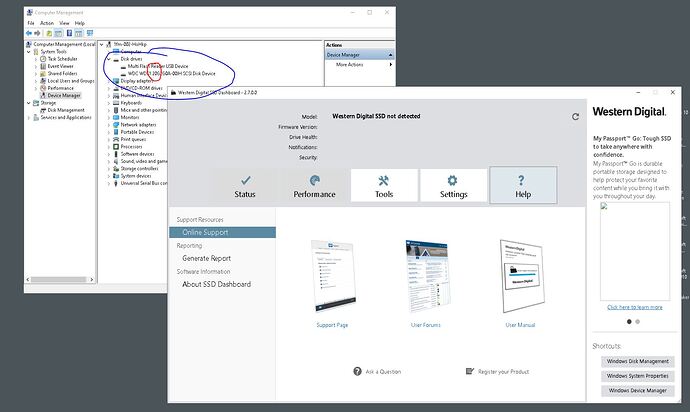Select the Help tab in SSD Dashboard
Viewport: 690px width, 412px height.
[523, 185]
